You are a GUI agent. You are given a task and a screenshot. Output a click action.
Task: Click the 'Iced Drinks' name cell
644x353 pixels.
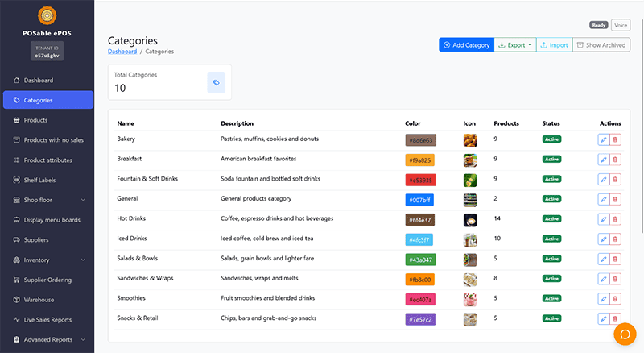pos(132,239)
